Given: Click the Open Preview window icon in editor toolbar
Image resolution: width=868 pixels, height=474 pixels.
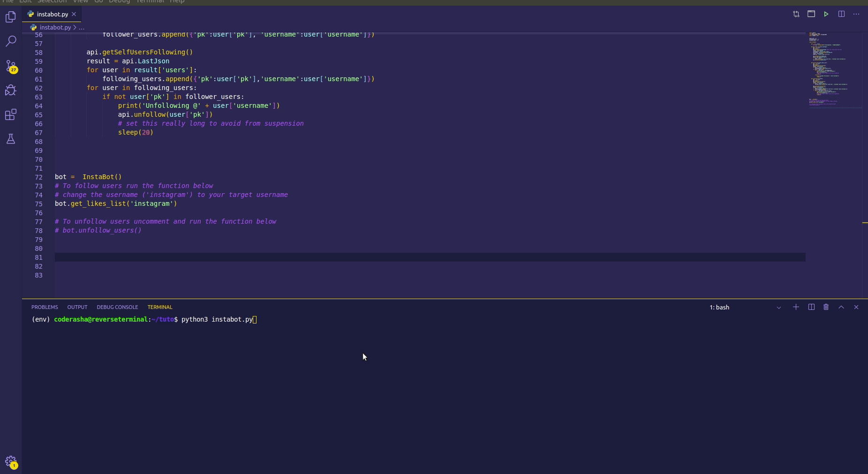Looking at the screenshot, I should [x=811, y=14].
